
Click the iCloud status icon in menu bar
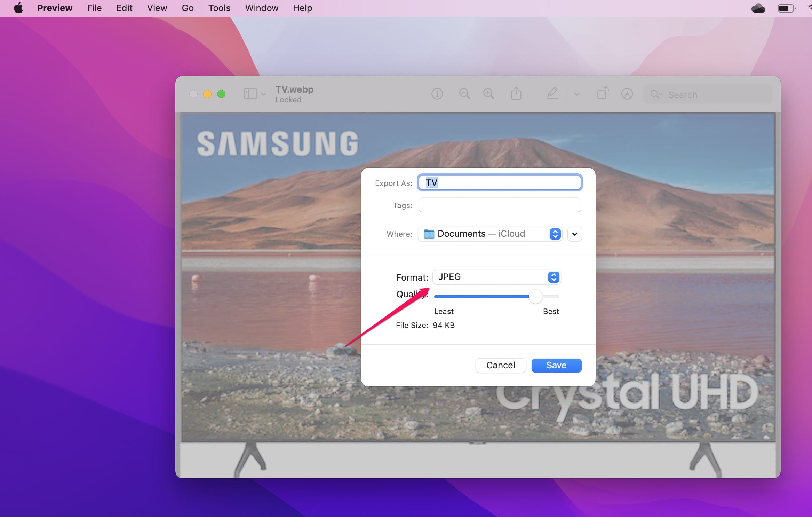758,8
